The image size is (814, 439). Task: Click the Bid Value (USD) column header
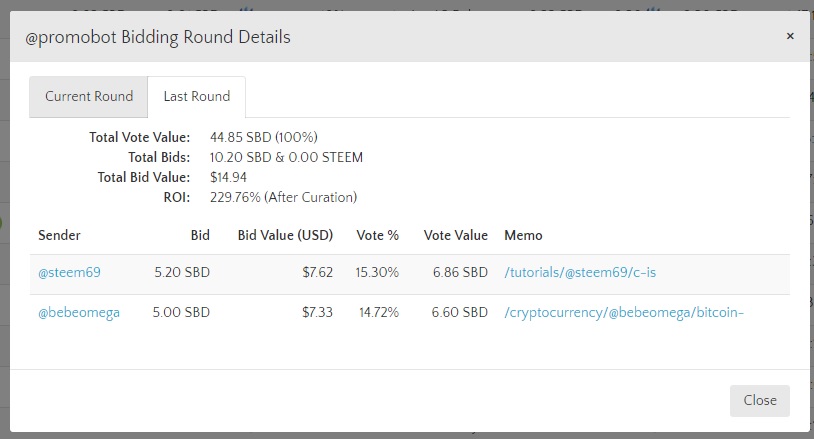[x=285, y=235]
